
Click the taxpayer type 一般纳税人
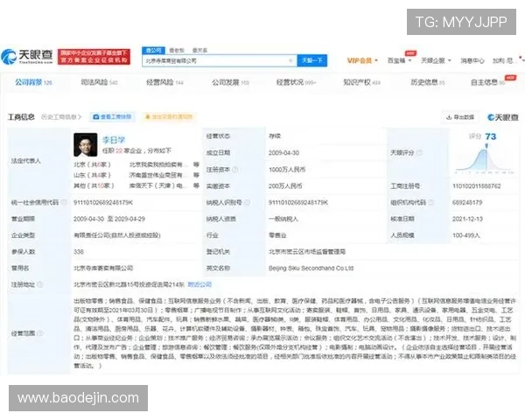283,219
